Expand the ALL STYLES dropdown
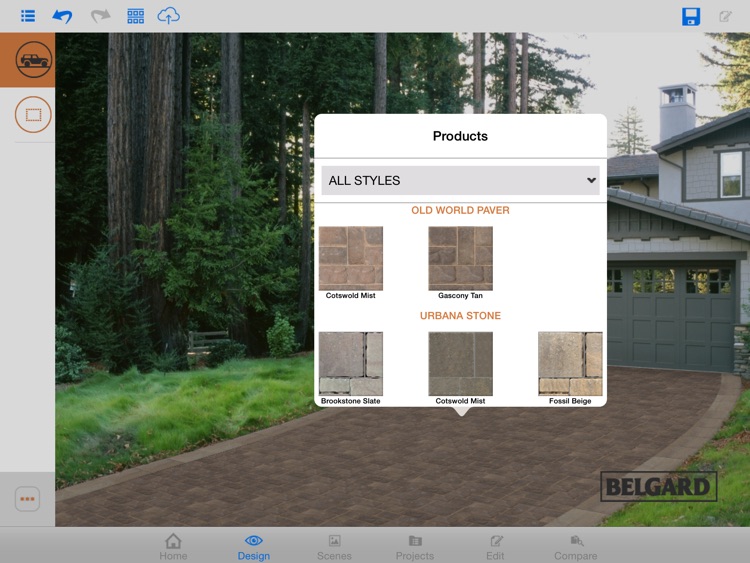Screen dimensions: 750x563 click(x=460, y=180)
